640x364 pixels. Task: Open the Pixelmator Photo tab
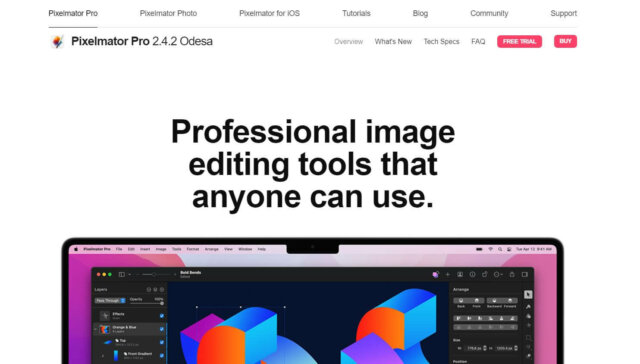click(x=168, y=13)
